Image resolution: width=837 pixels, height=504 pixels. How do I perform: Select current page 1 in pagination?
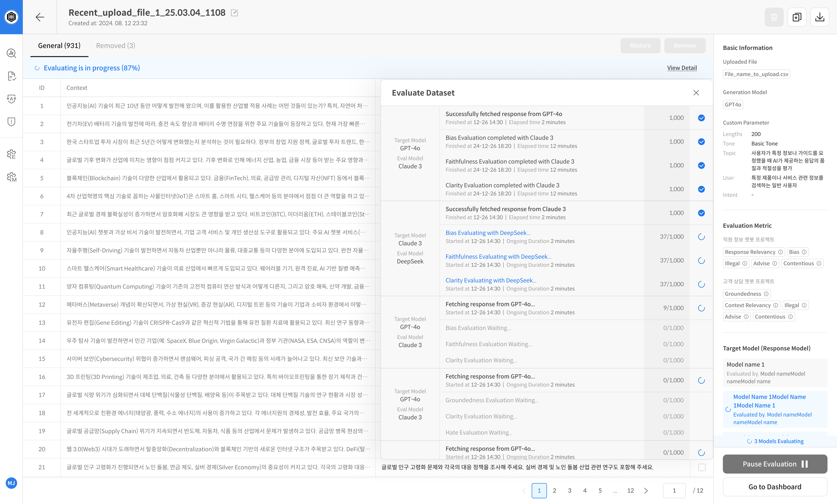[x=539, y=490]
